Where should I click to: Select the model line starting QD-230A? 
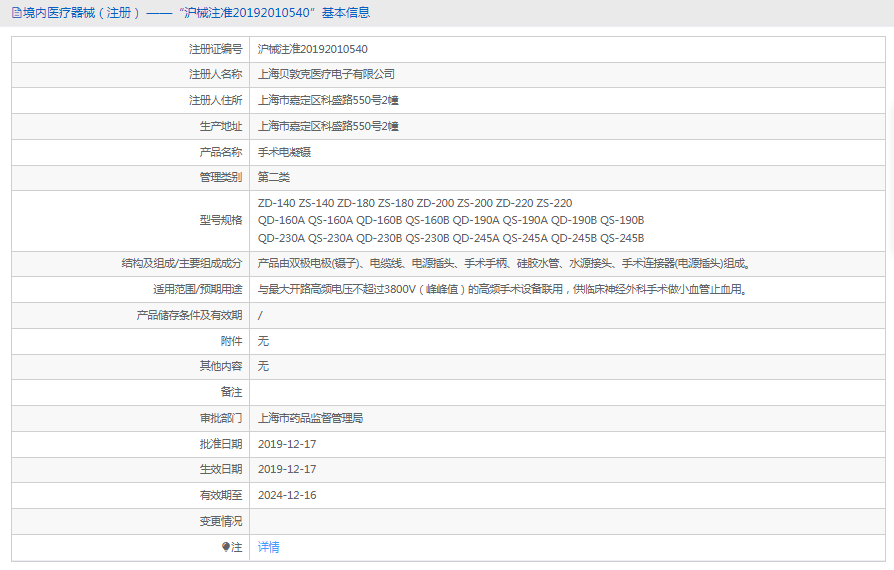pyautogui.click(x=451, y=238)
